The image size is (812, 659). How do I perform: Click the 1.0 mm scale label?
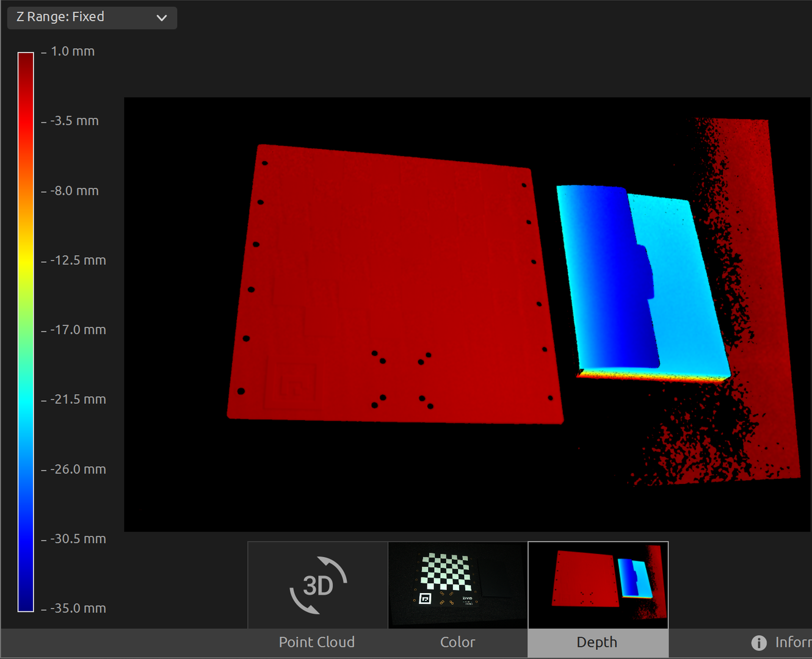pyautogui.click(x=73, y=52)
